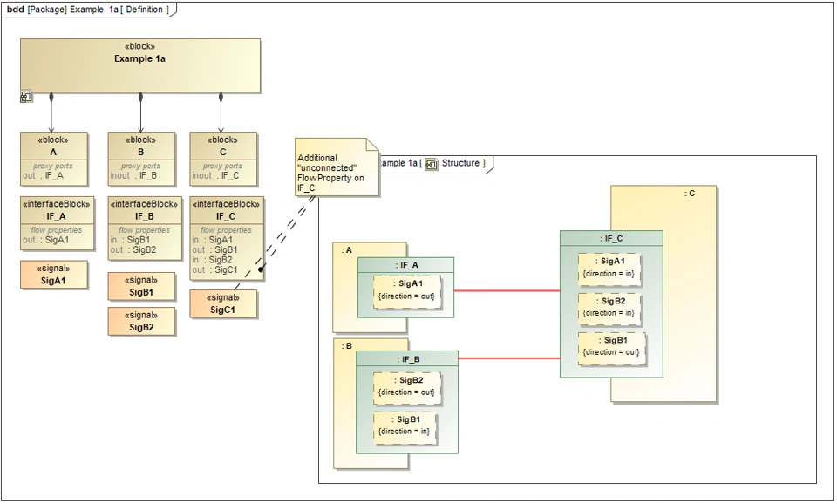Click the bdd Package Example 1a frame header
Screen dimensions: 837x504
88,10
